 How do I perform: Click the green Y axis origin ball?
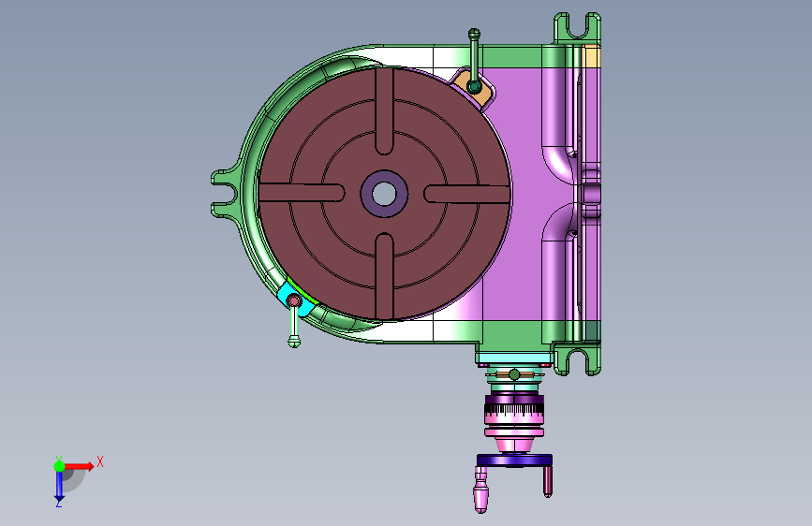tap(60, 466)
